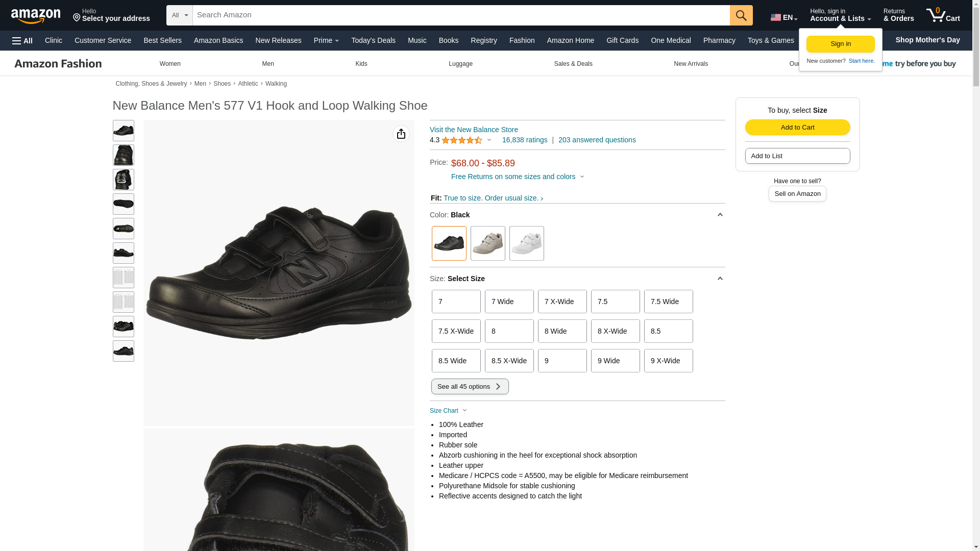Expand Free Returns details chevron

[582, 177]
